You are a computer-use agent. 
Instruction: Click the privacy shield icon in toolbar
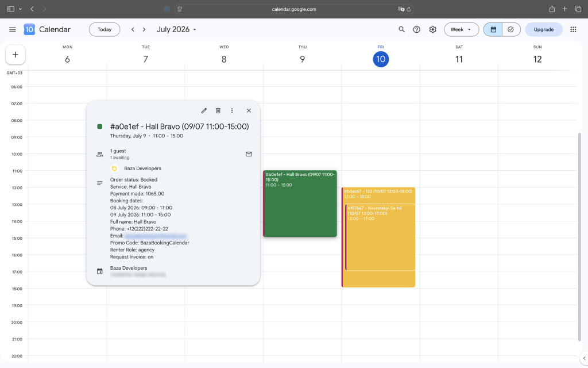[x=167, y=9]
